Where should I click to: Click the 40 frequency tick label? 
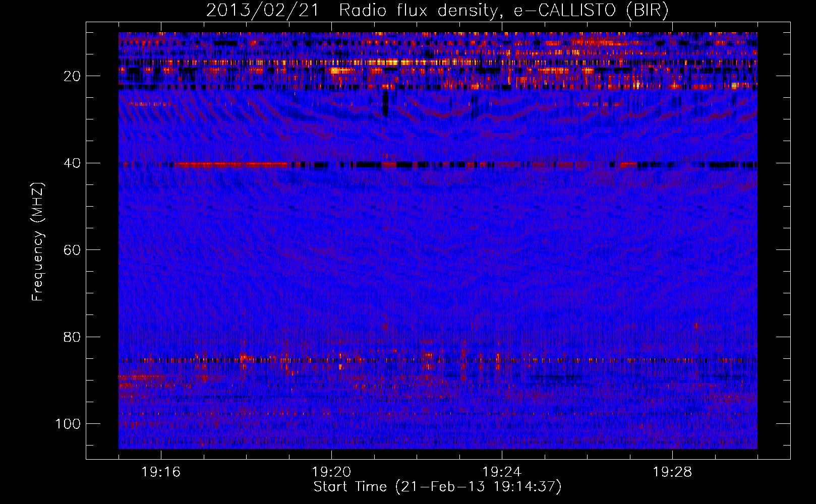(x=73, y=163)
